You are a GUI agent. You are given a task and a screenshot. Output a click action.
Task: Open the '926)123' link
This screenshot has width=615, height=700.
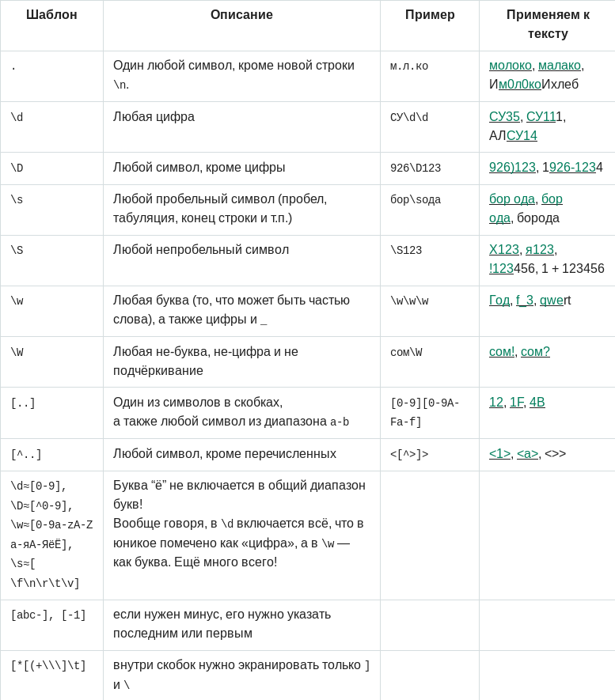(512, 168)
